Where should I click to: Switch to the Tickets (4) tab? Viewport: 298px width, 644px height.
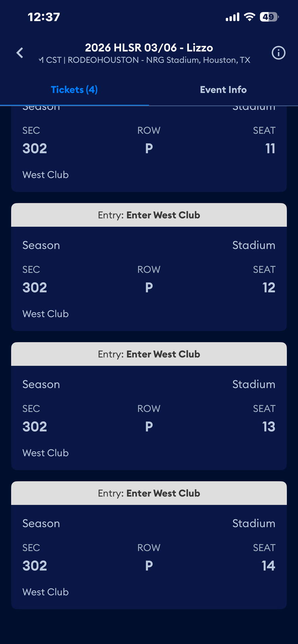click(x=74, y=90)
